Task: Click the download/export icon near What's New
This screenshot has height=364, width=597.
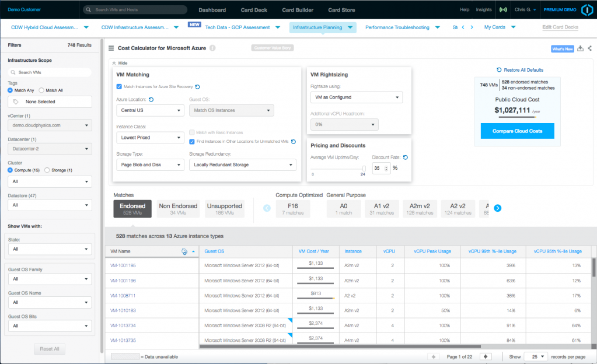Action: point(580,48)
